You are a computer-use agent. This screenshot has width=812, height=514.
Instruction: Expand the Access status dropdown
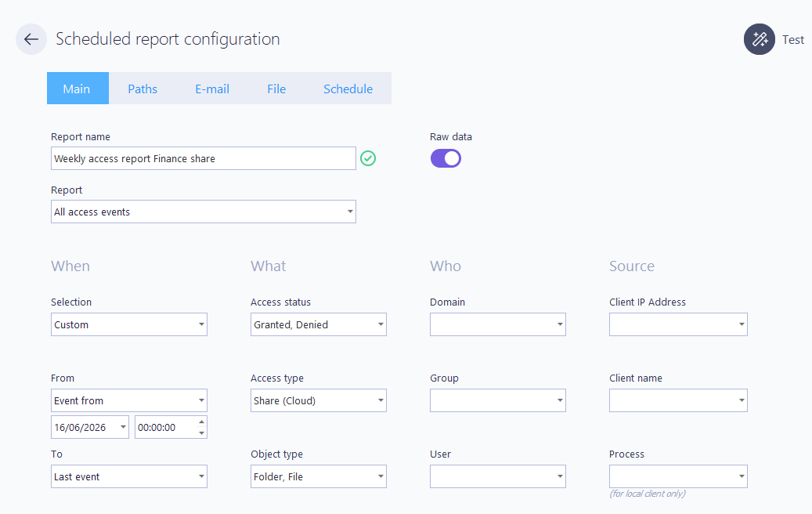[x=319, y=324]
